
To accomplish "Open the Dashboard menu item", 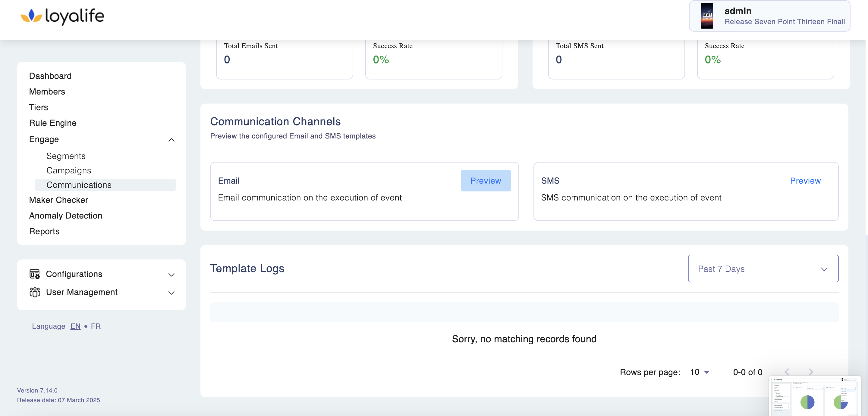I will (x=50, y=76).
